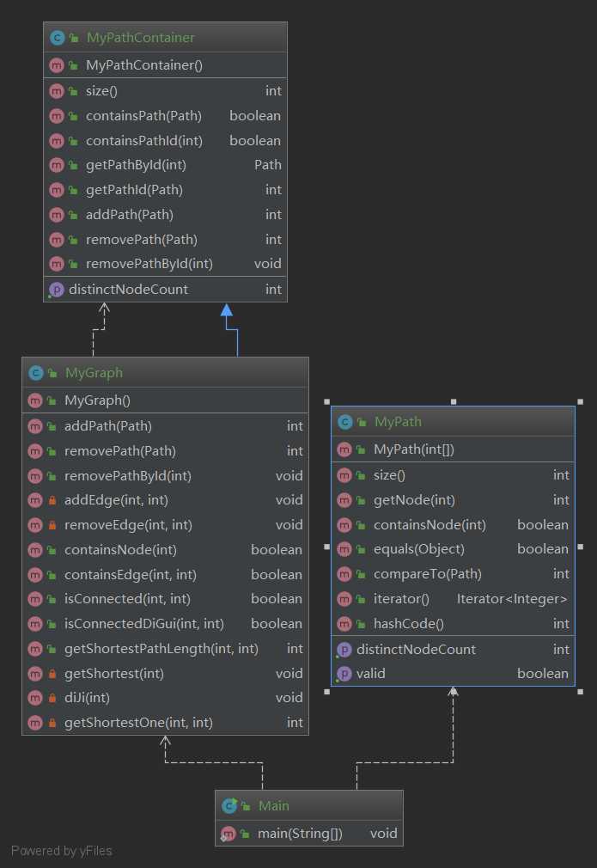
Task: Select removePathById(int) in MyGraph
Action: (x=165, y=475)
